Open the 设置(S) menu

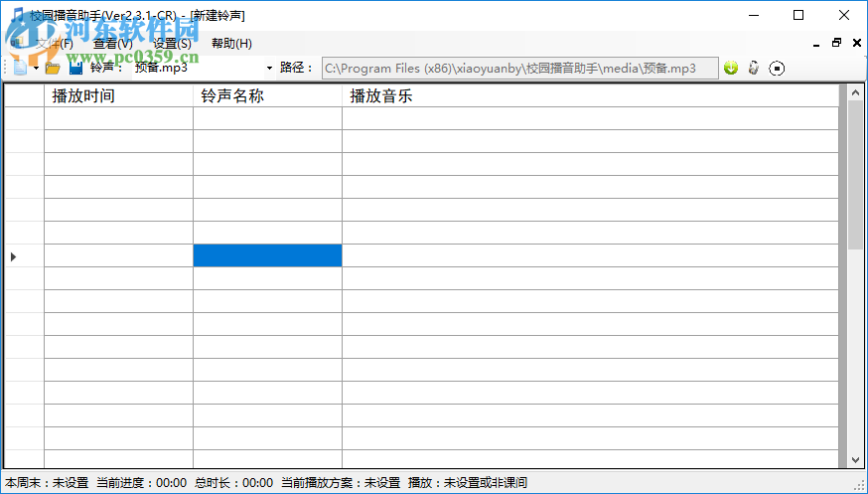coord(172,43)
